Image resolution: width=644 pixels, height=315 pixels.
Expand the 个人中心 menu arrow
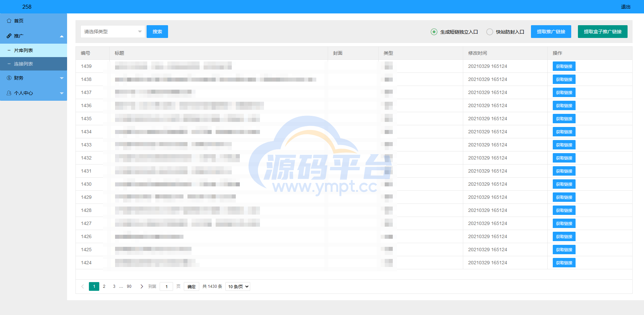(62, 93)
